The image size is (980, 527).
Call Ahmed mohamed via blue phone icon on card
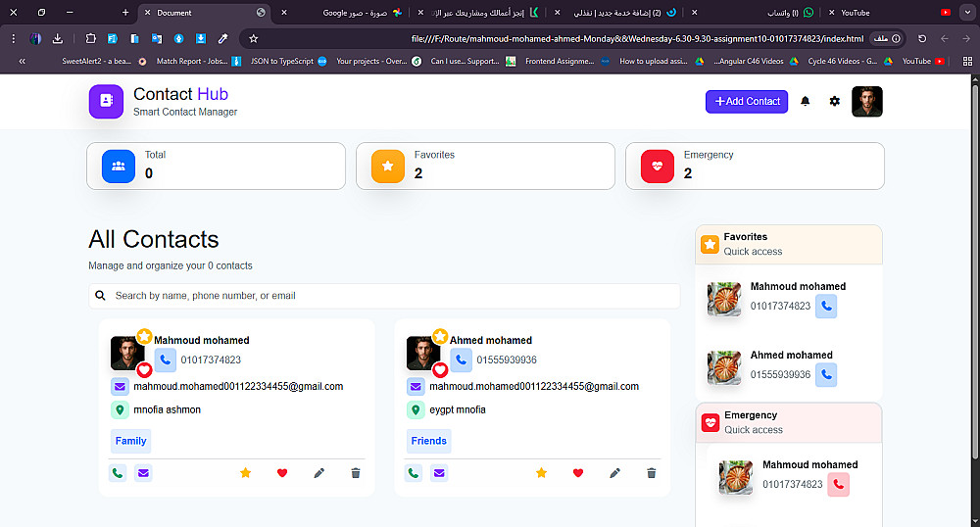(x=461, y=359)
